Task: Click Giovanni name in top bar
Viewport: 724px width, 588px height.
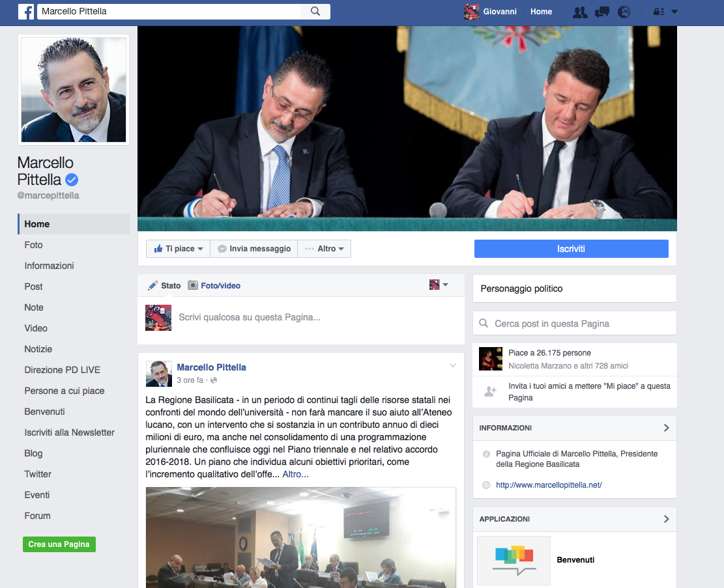Action: (500, 12)
